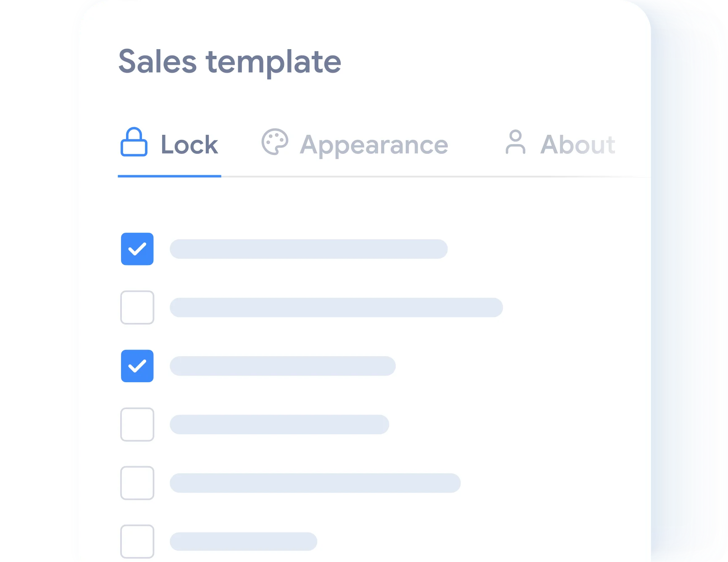Viewport: 728px width, 562px height.
Task: Go to the About tab
Action: pos(578,145)
